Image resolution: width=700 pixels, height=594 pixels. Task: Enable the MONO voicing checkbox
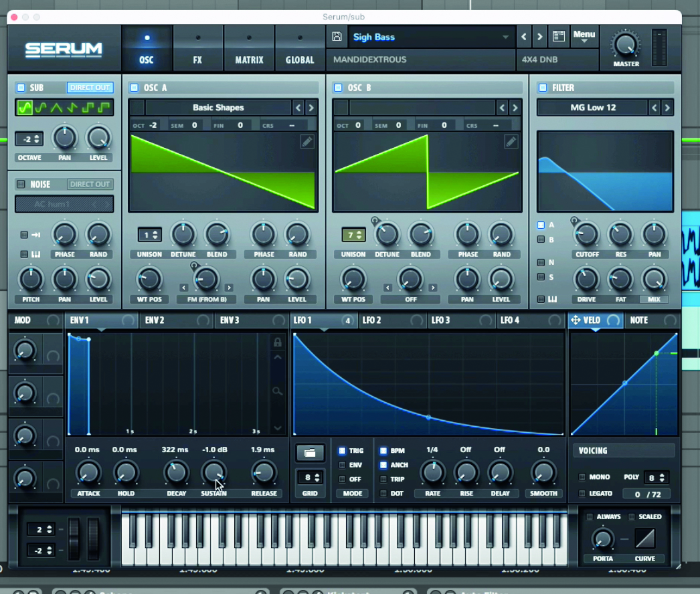coord(582,477)
